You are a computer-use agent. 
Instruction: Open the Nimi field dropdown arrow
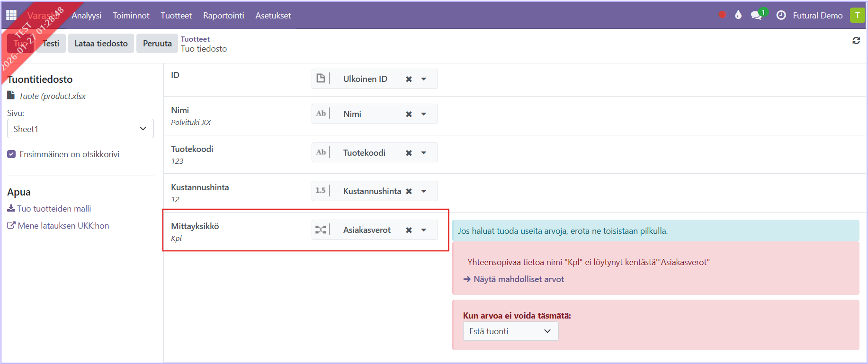tap(424, 114)
